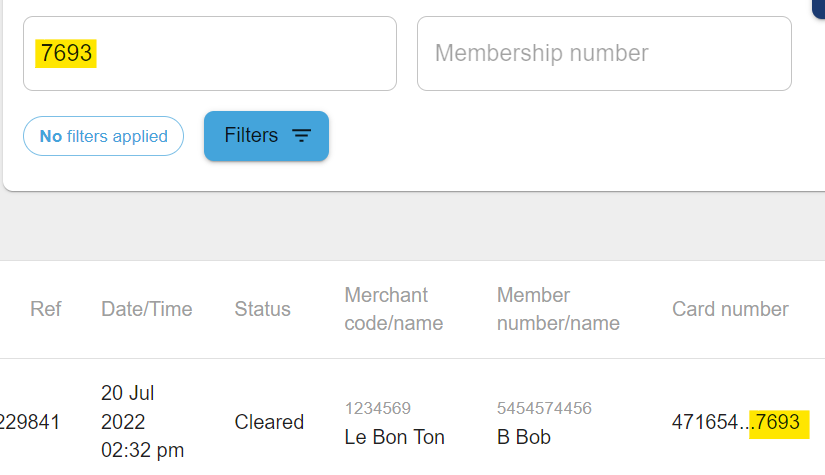Click the Card number column header
Image resolution: width=825 pixels, height=475 pixels.
tap(730, 309)
